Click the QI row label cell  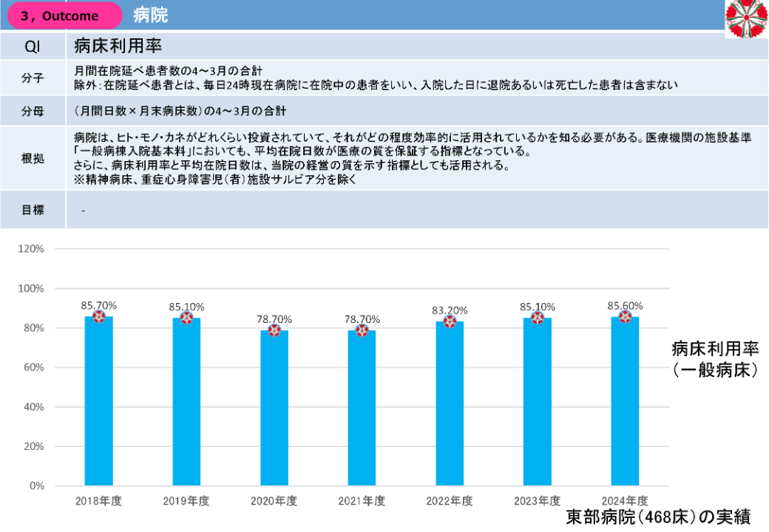[x=32, y=47]
